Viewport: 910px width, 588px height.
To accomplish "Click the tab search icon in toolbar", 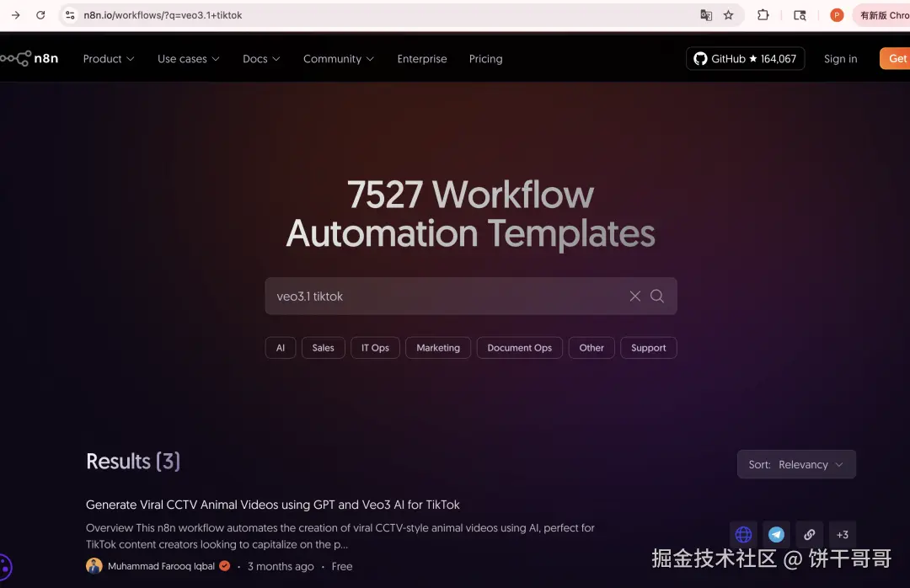I will (x=800, y=15).
